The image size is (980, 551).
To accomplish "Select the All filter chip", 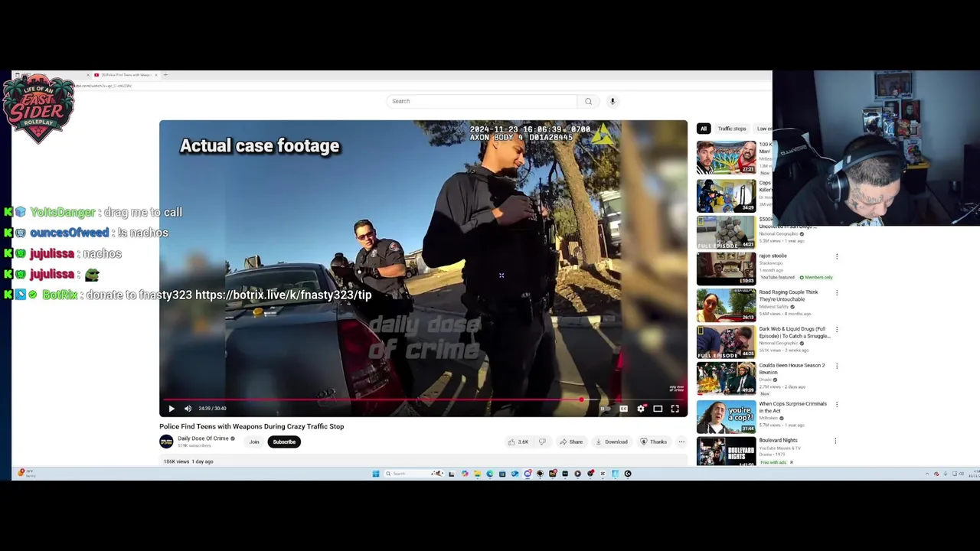I will pyautogui.click(x=704, y=129).
